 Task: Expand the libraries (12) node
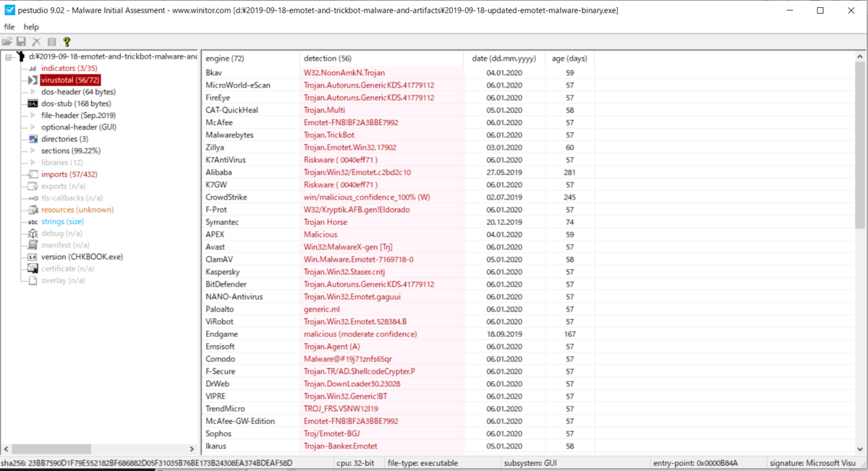33,163
